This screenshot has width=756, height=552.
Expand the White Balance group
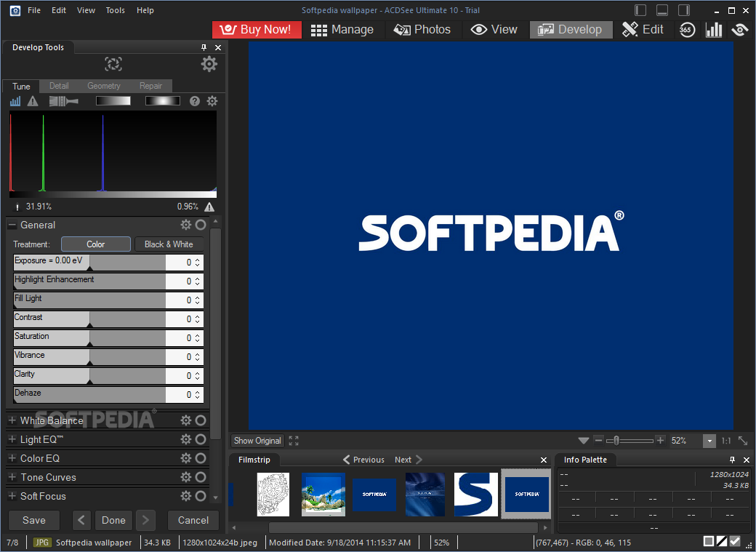pyautogui.click(x=12, y=420)
